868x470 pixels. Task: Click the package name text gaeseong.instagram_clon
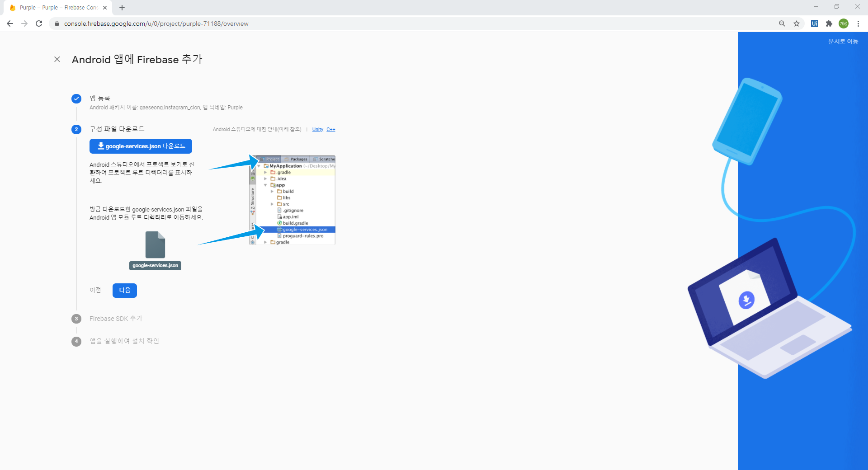[170, 108]
